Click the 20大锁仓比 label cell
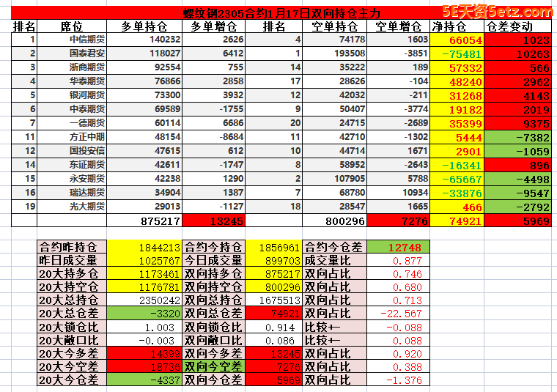Image resolution: width=557 pixels, height=392 pixels. coord(73,327)
